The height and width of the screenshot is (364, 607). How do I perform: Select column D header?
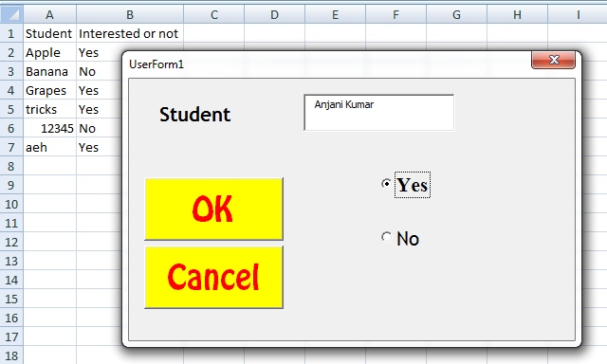(x=274, y=15)
